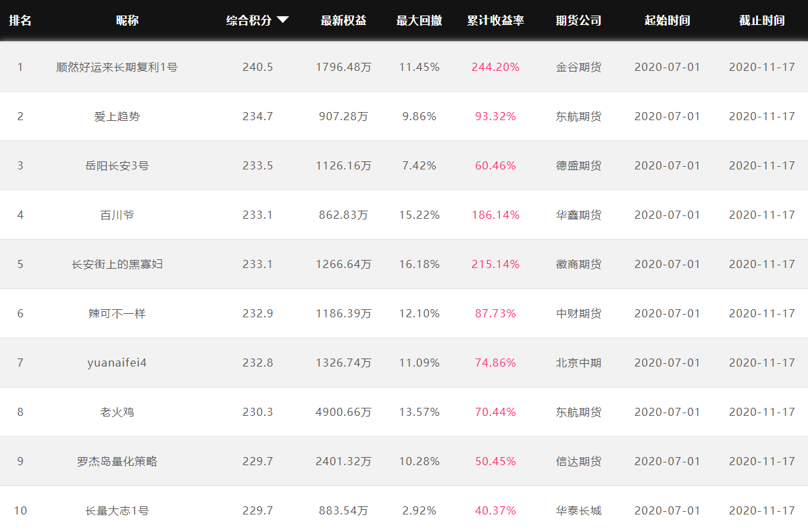Click the 综合积分 sort arrow
Viewport: 808px width, 532px height.
click(x=283, y=20)
